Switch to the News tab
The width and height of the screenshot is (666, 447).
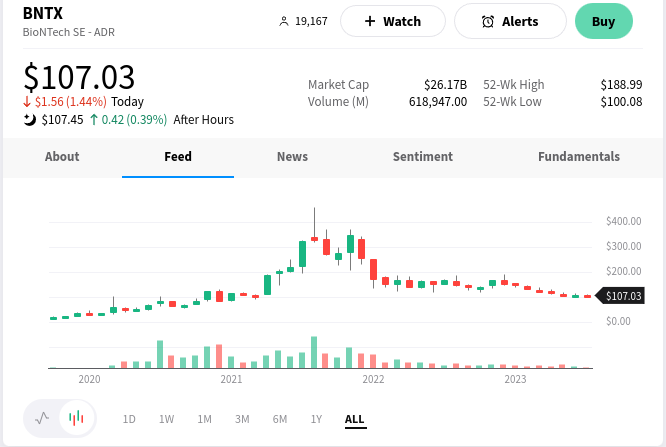click(x=292, y=157)
